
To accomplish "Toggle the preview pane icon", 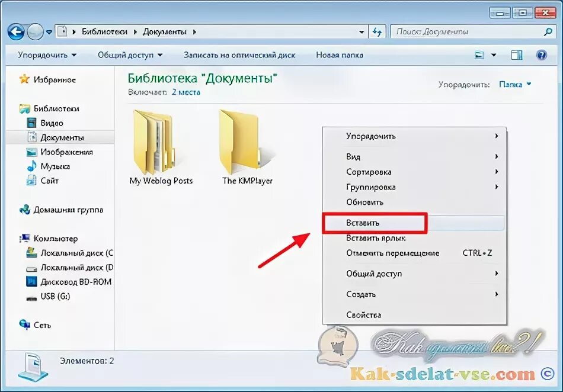I will pyautogui.click(x=516, y=55).
